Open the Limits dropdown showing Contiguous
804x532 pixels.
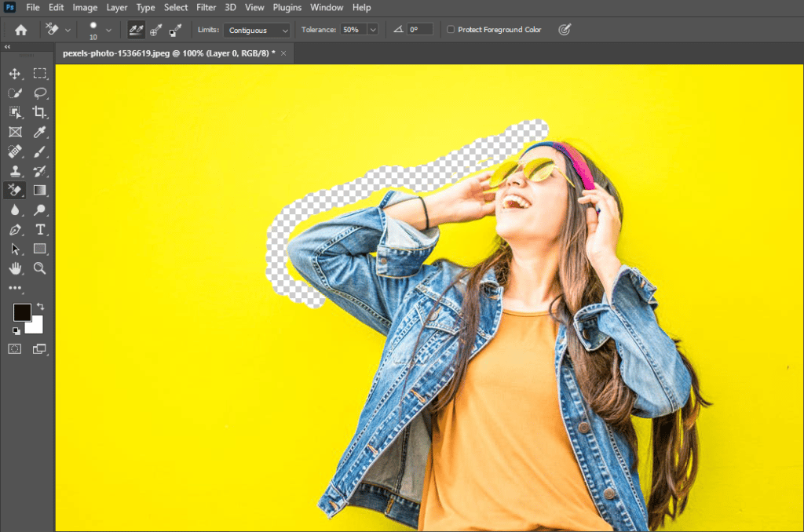pyautogui.click(x=257, y=30)
